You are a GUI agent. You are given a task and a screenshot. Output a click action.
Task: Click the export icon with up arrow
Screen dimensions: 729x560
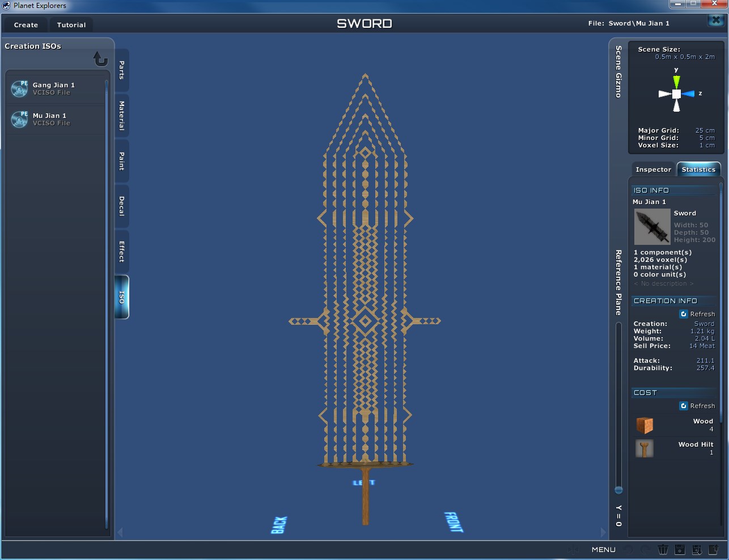pyautogui.click(x=714, y=549)
